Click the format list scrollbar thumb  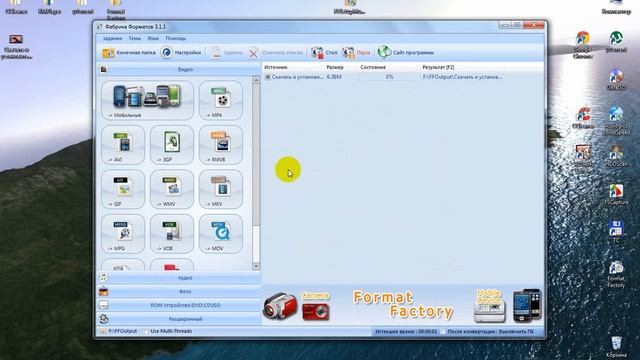click(x=256, y=155)
